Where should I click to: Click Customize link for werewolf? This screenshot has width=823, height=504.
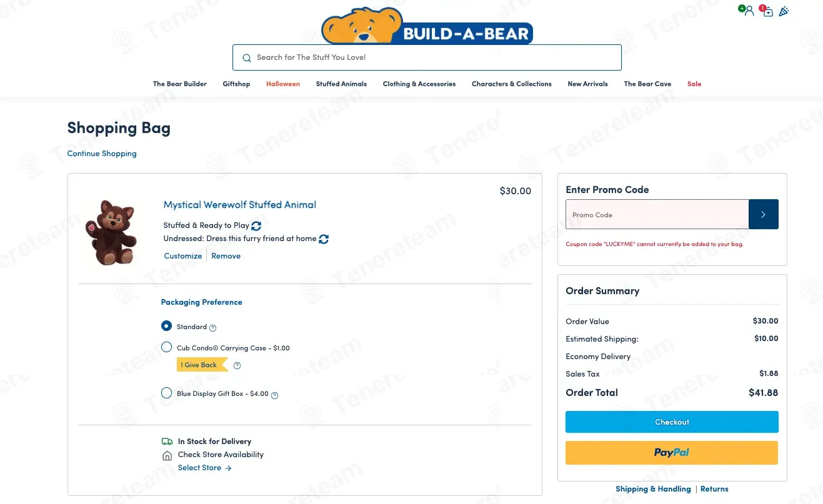tap(182, 256)
